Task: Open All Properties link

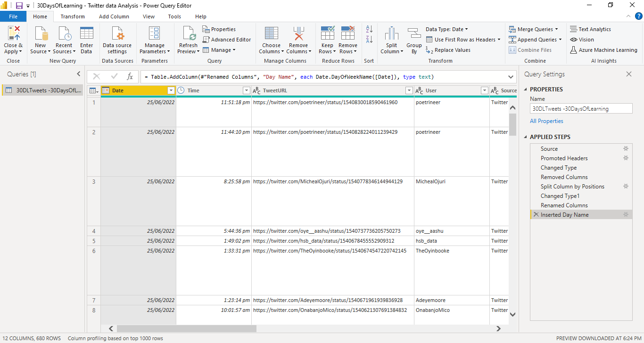Action: [x=546, y=121]
